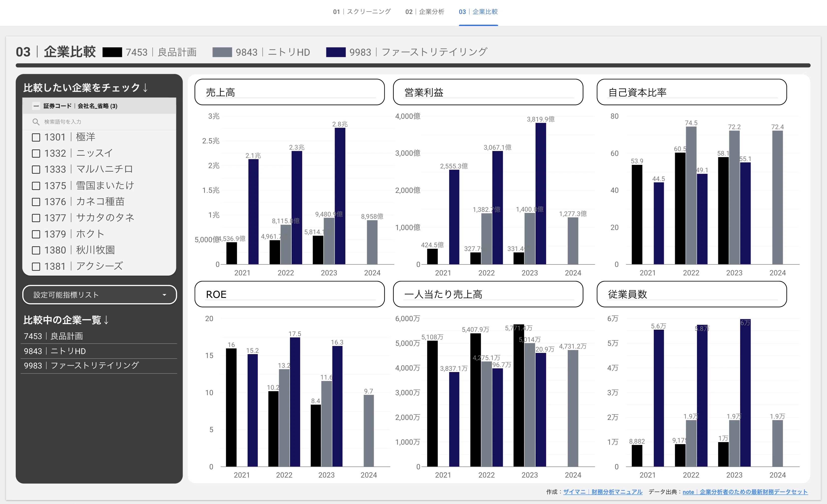
Task: Click the 4,731.2万 bar in 一人当たり売上高
Action: (x=573, y=408)
